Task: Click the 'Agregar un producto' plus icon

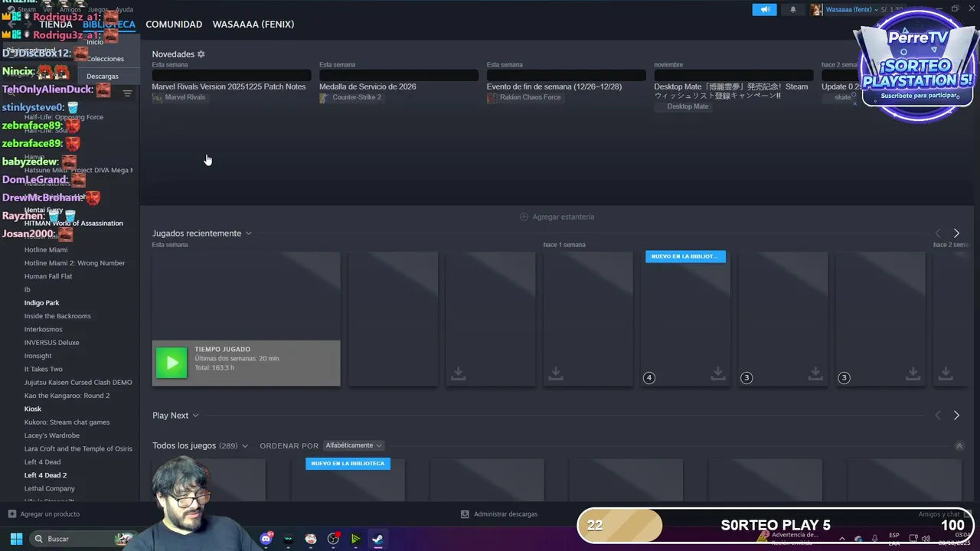Action: pos(11,514)
